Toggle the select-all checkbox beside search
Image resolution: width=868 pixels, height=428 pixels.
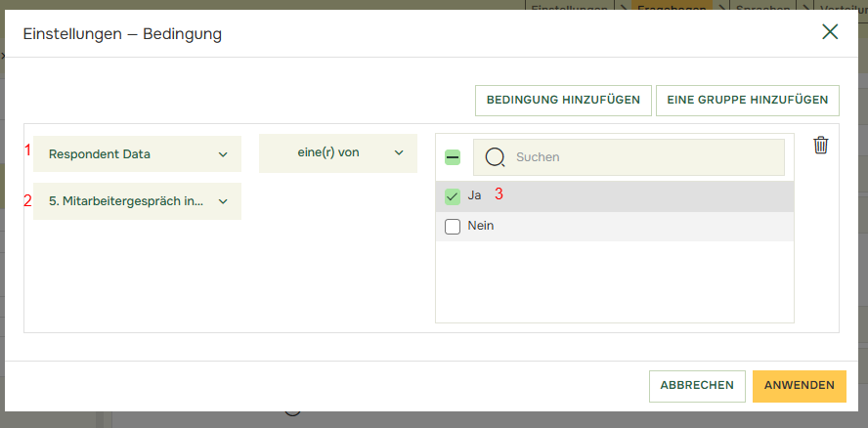[x=453, y=157]
